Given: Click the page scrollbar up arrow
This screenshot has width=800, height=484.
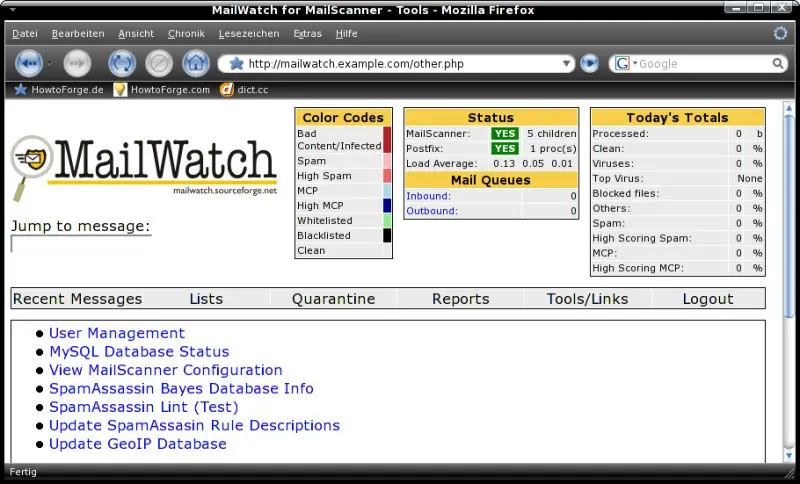Looking at the screenshot, I should [789, 109].
